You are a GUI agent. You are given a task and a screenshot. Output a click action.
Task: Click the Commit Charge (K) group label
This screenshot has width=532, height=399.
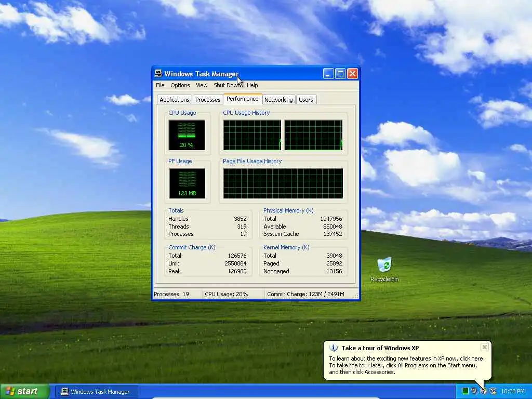click(x=192, y=247)
